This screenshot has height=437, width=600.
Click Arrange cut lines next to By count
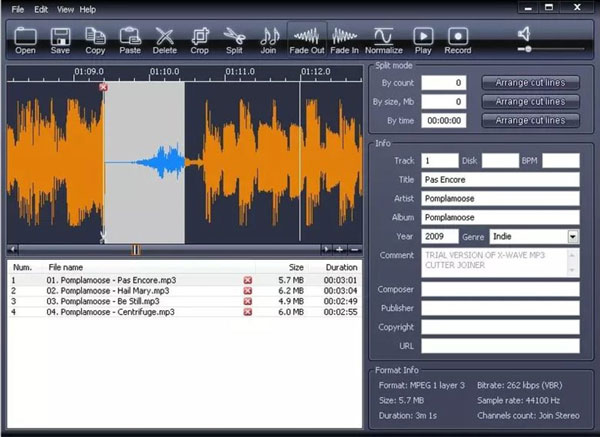(530, 83)
